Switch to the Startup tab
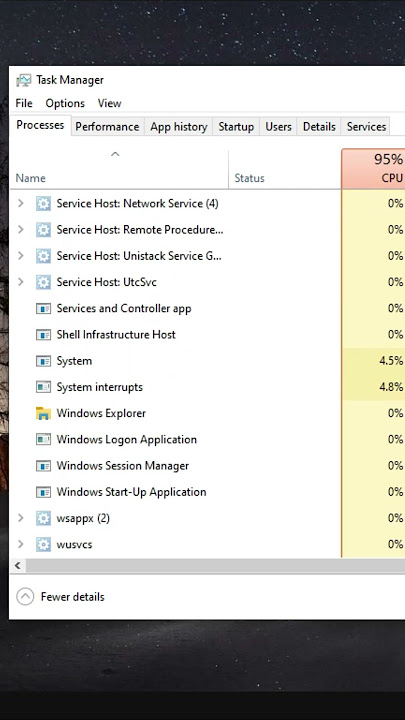The height and width of the screenshot is (720, 405). 236,127
